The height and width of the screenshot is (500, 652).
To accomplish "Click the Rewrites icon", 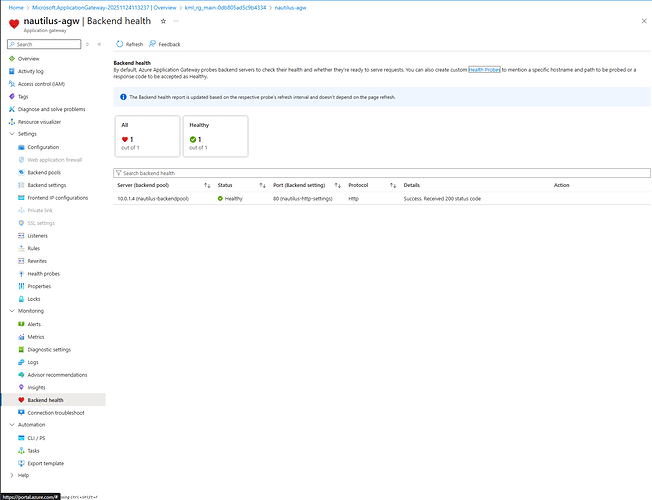I will click(x=21, y=261).
